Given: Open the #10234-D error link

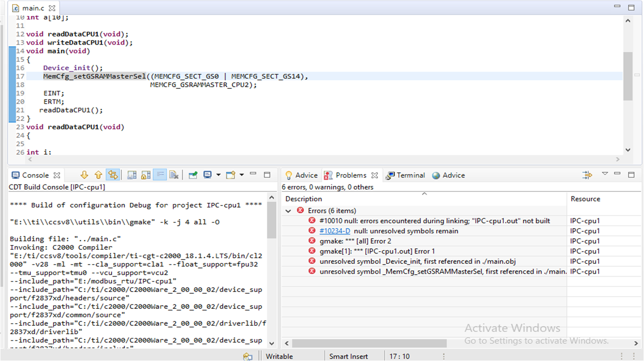Looking at the screenshot, I should (x=334, y=231).
